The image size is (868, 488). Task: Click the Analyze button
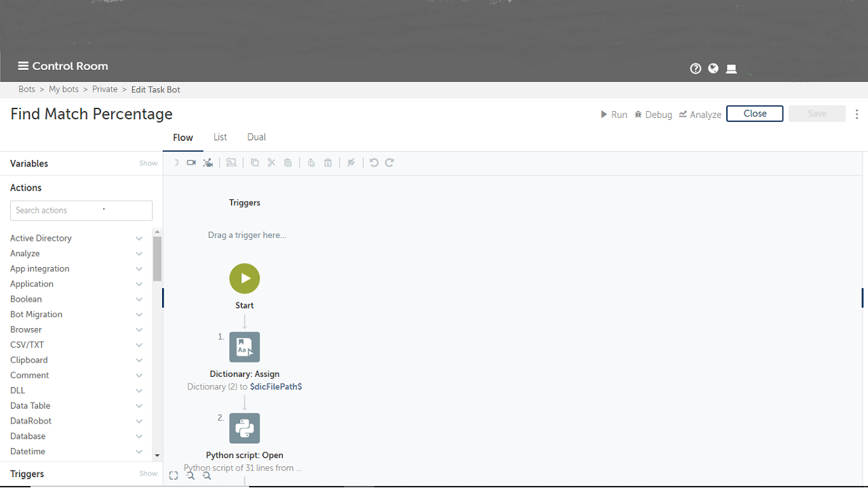[x=700, y=115]
